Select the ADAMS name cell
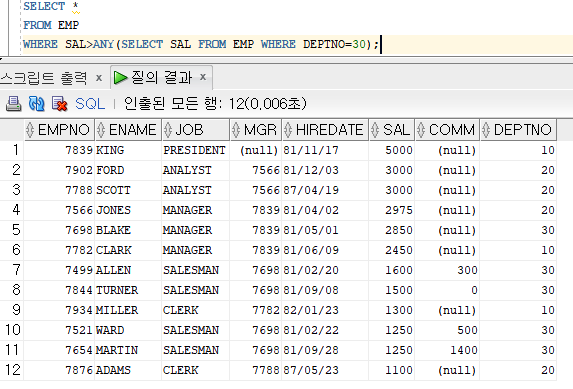 click(x=128, y=370)
